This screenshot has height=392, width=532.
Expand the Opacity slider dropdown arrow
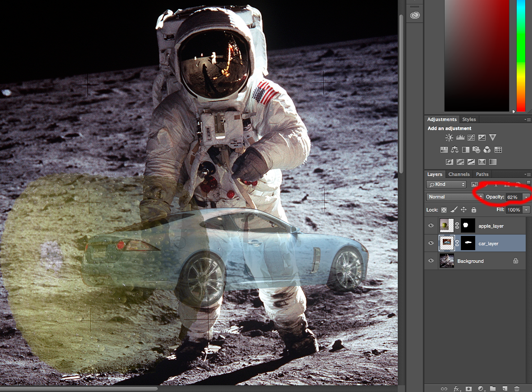526,197
